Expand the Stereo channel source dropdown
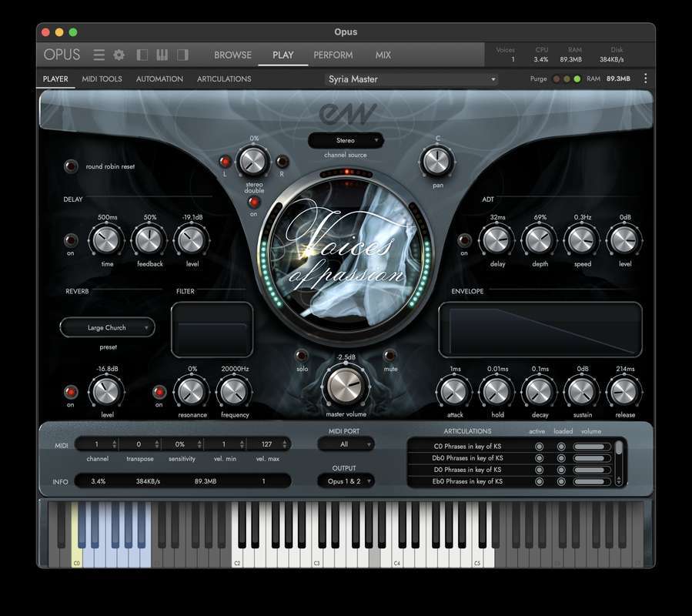Viewport: 692px width, 616px height. click(346, 140)
